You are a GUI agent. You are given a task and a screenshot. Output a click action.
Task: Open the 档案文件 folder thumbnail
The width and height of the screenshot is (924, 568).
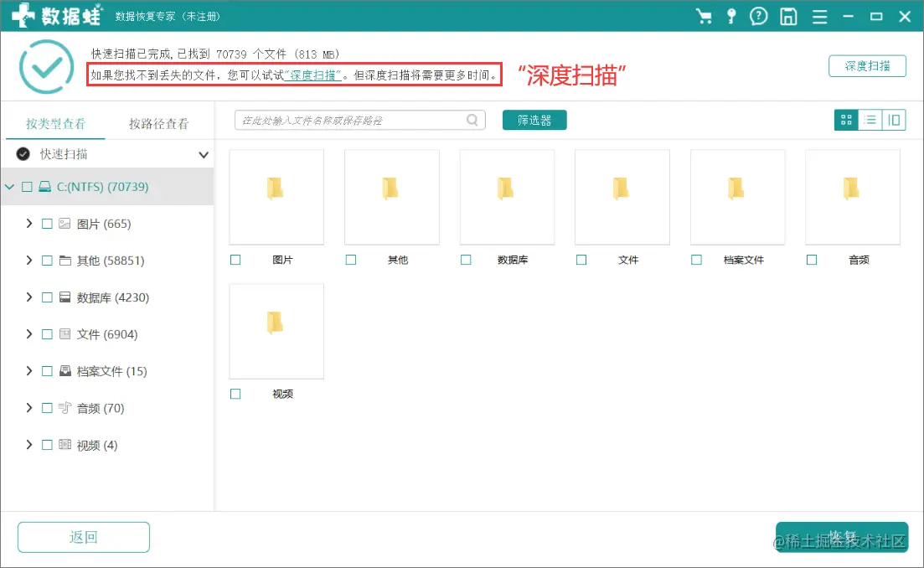[x=737, y=197]
